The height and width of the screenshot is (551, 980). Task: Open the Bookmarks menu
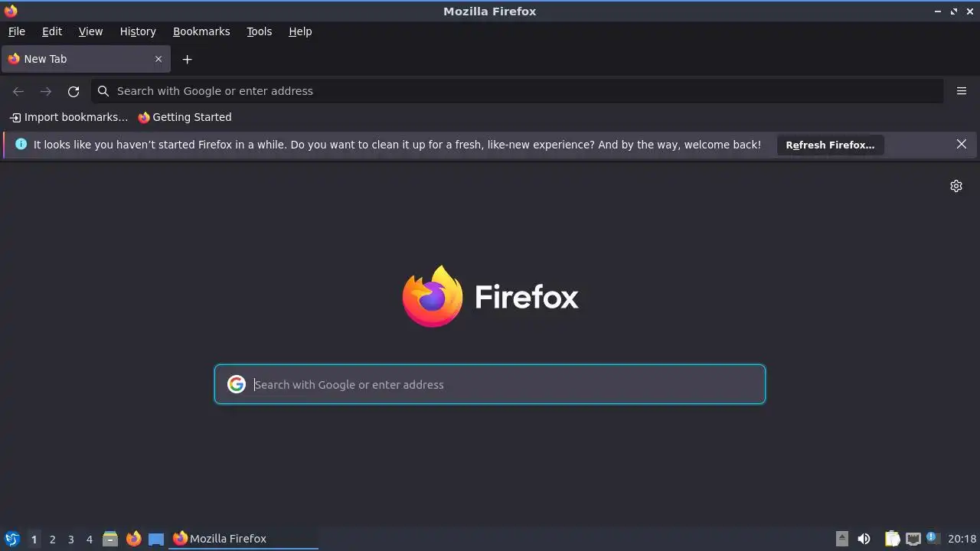pos(201,31)
